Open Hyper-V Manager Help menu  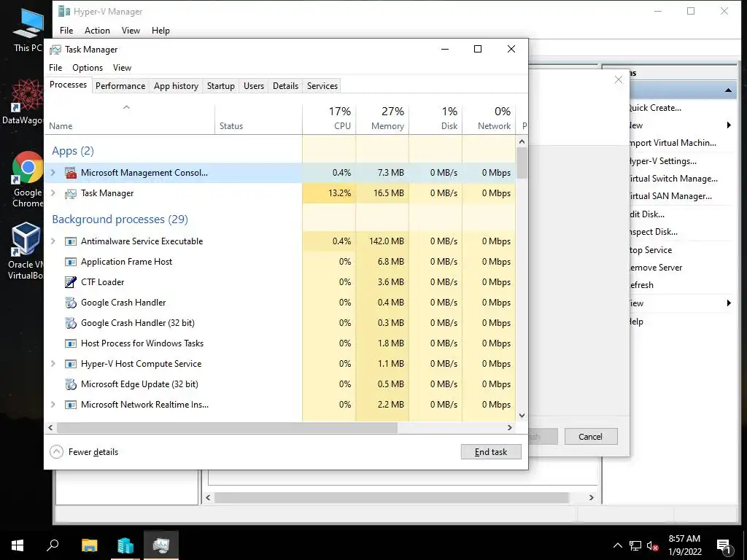[160, 31]
